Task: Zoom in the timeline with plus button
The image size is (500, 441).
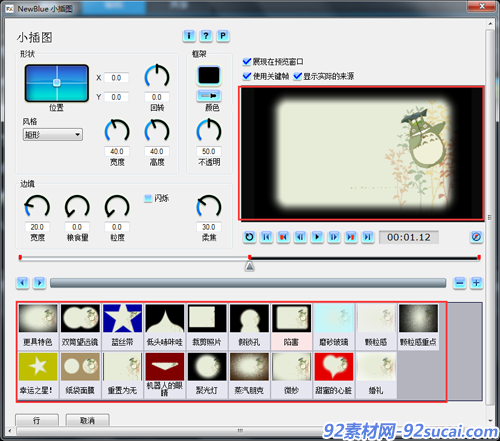Action: tap(476, 283)
